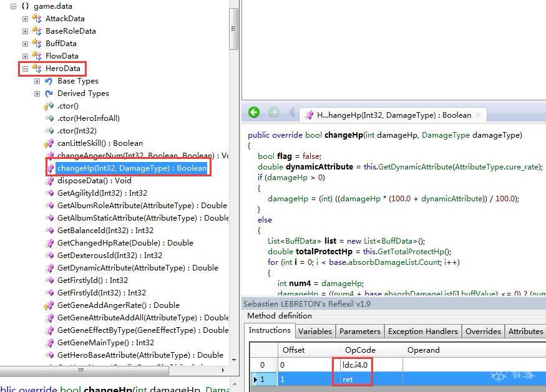Collapse the HeroData class node
This screenshot has width=546, height=392.
pos(25,69)
